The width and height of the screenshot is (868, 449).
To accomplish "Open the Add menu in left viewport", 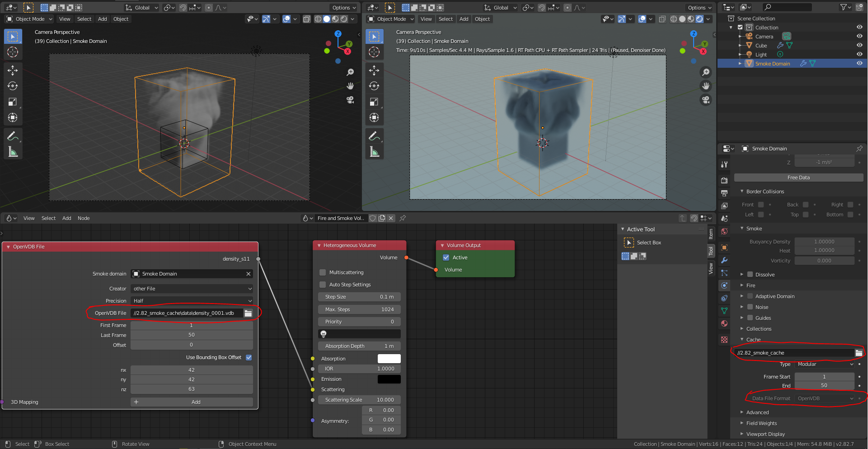I will point(102,19).
